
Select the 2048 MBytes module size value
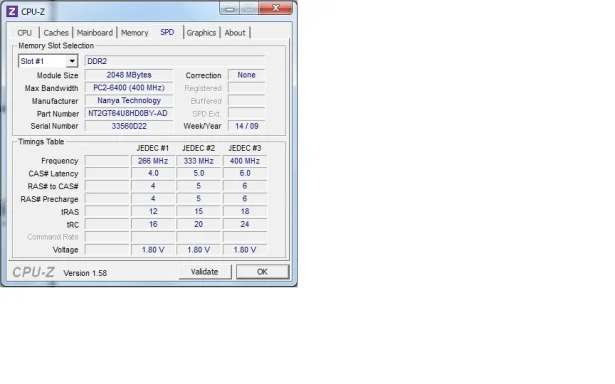129,75
